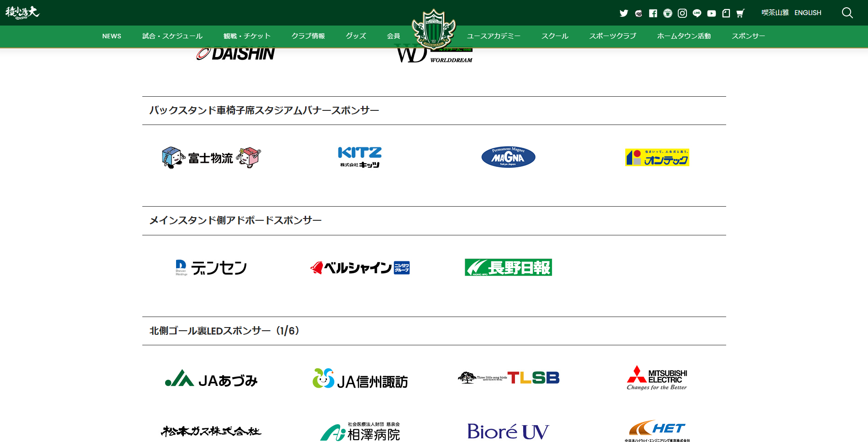Image resolution: width=868 pixels, height=442 pixels.
Task: Open the Bioré UV sponsor logo
Action: 508,432
